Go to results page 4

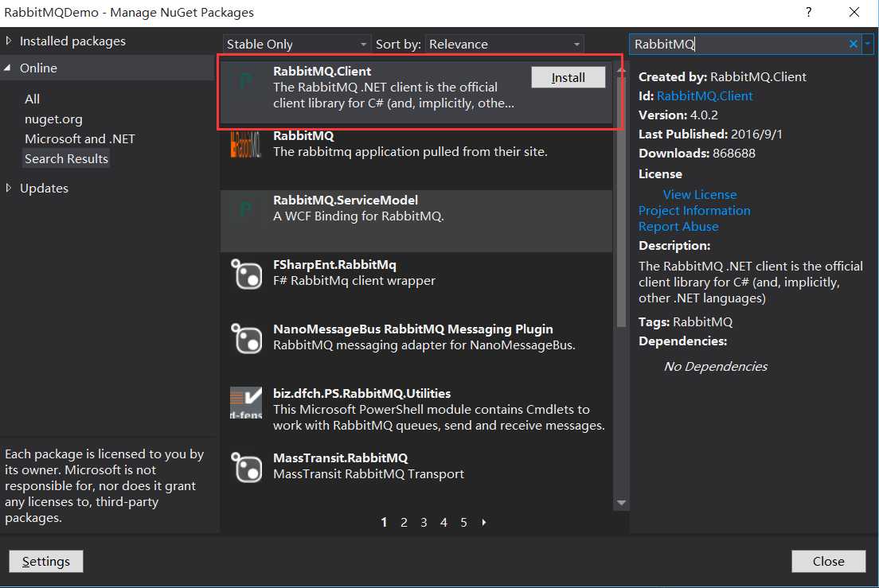coord(443,523)
